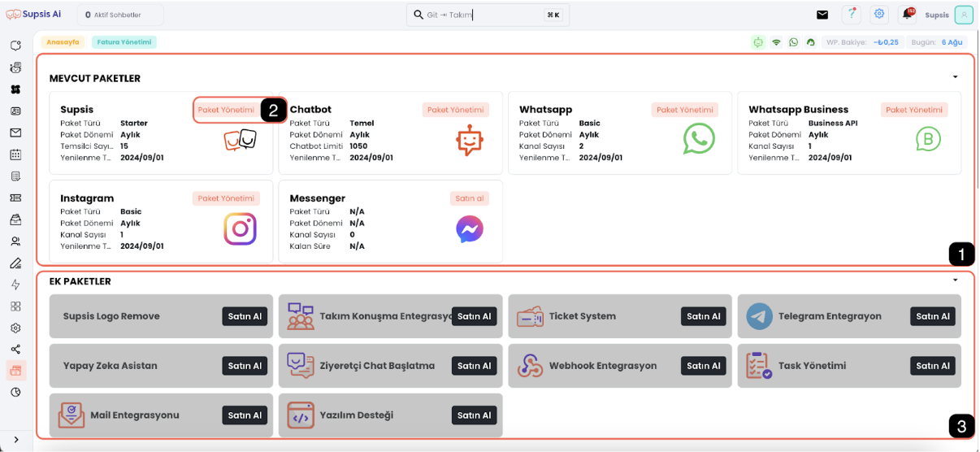Click Paket Yönetimi on the Chatbot card
Image resolution: width=980 pixels, height=452 pixels.
coord(455,110)
